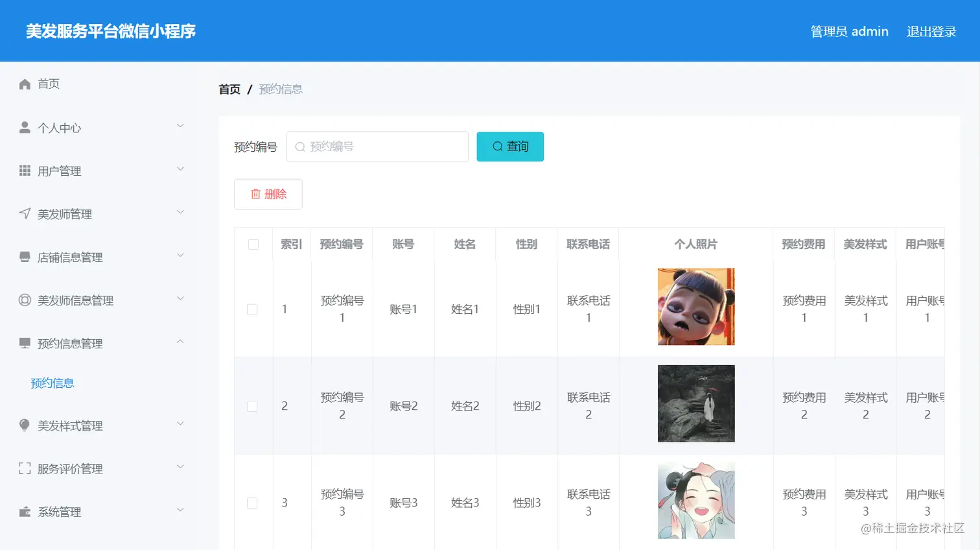Click the 首页 breadcrumb link
The height and width of the screenshot is (550, 980).
(x=229, y=90)
